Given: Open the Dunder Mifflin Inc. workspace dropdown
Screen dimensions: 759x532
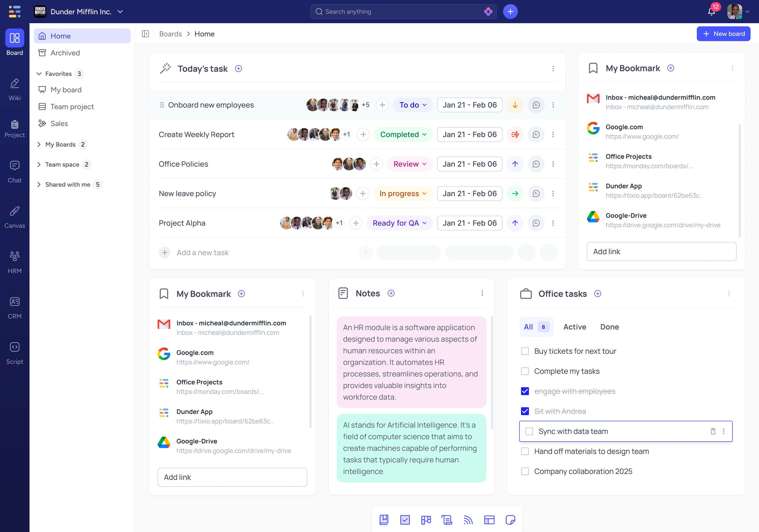Looking at the screenshot, I should pos(120,12).
